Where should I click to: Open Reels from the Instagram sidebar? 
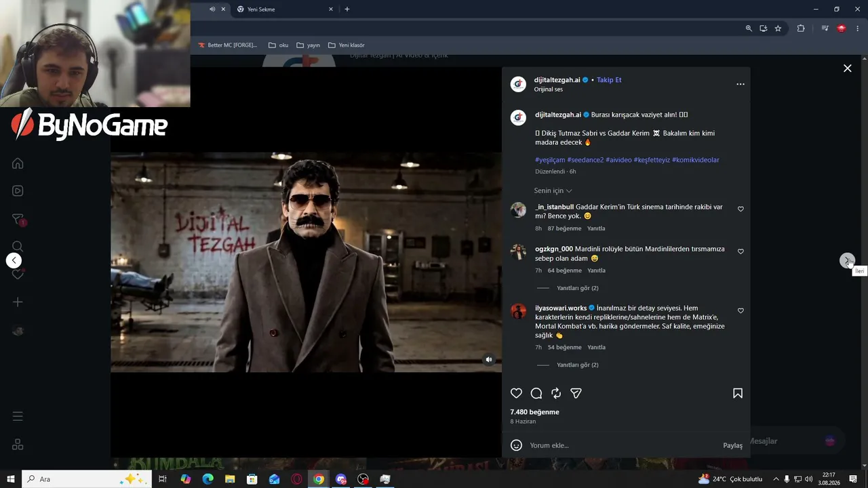(x=18, y=191)
